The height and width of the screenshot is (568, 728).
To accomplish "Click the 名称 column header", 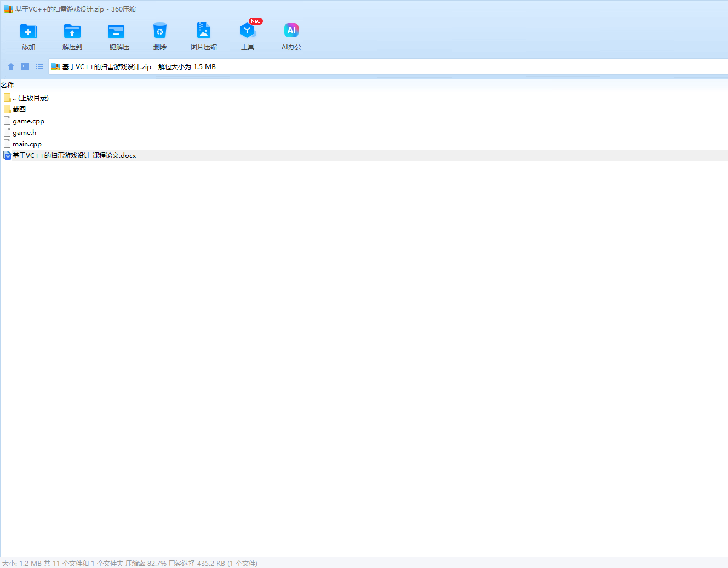I will click(x=7, y=85).
